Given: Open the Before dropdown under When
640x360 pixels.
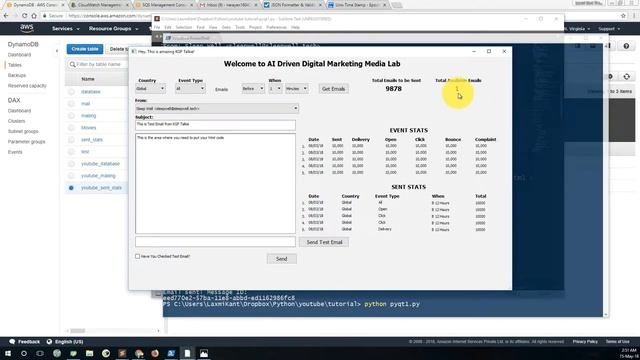Looking at the screenshot, I should click(x=253, y=89).
